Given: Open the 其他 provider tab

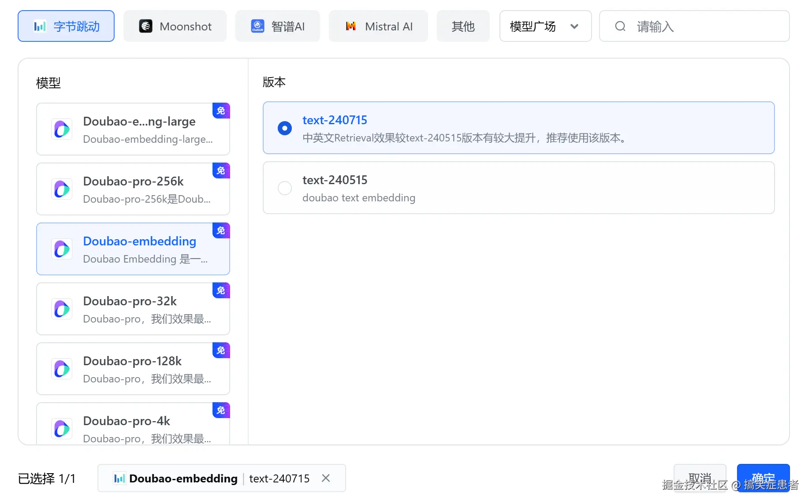Looking at the screenshot, I should click(x=463, y=26).
